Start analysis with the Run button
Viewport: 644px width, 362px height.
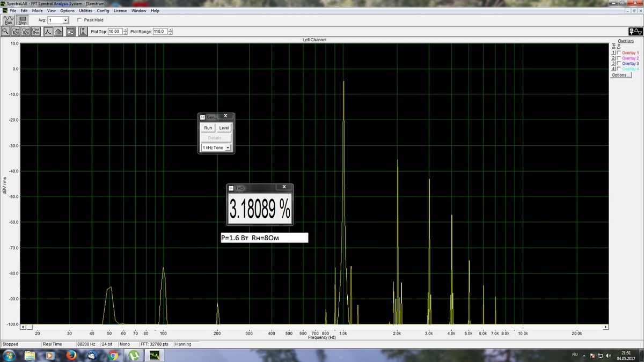tap(8, 20)
